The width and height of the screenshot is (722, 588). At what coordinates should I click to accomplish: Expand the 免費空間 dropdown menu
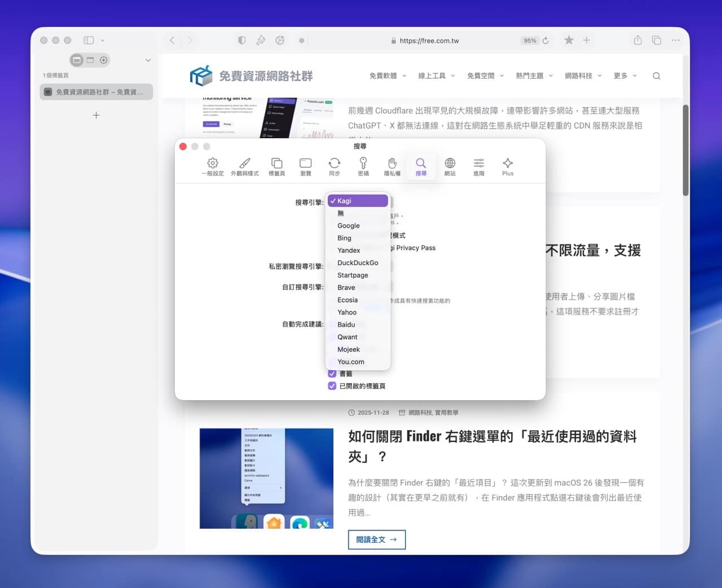[482, 76]
